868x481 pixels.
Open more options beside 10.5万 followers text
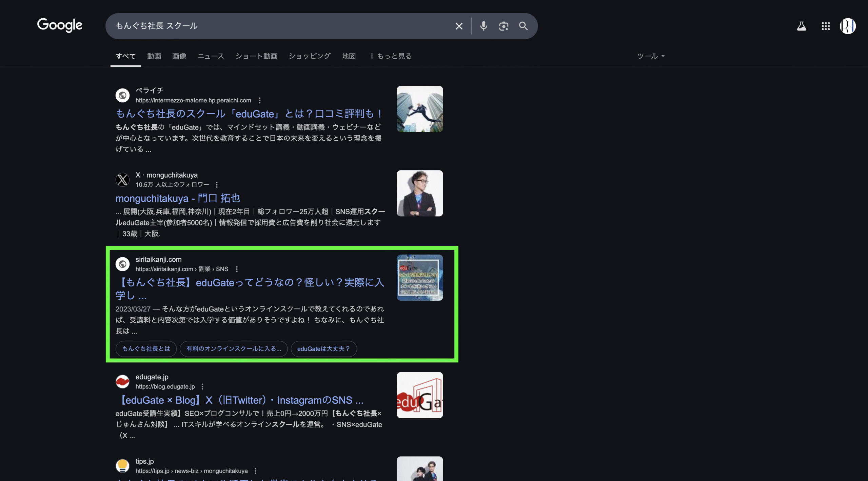[217, 184]
